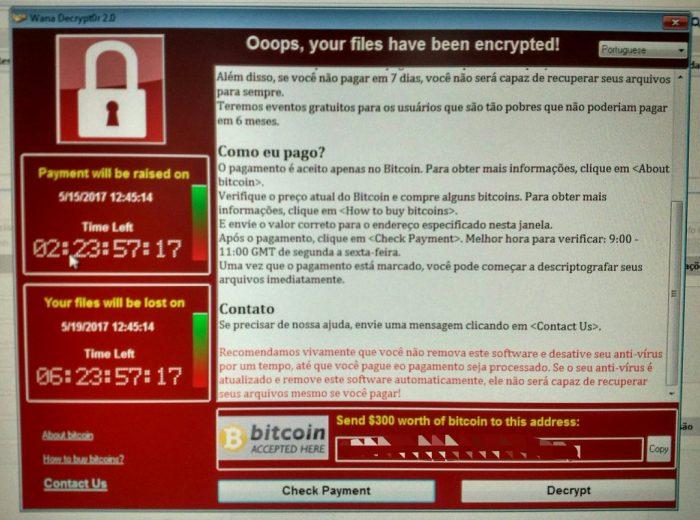Click the payment raise progress bar
The image size is (700, 520).
click(x=199, y=222)
